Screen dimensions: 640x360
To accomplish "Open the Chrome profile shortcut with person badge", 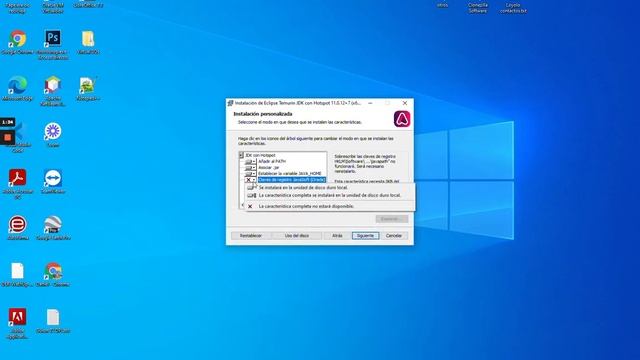I will click(x=53, y=271).
